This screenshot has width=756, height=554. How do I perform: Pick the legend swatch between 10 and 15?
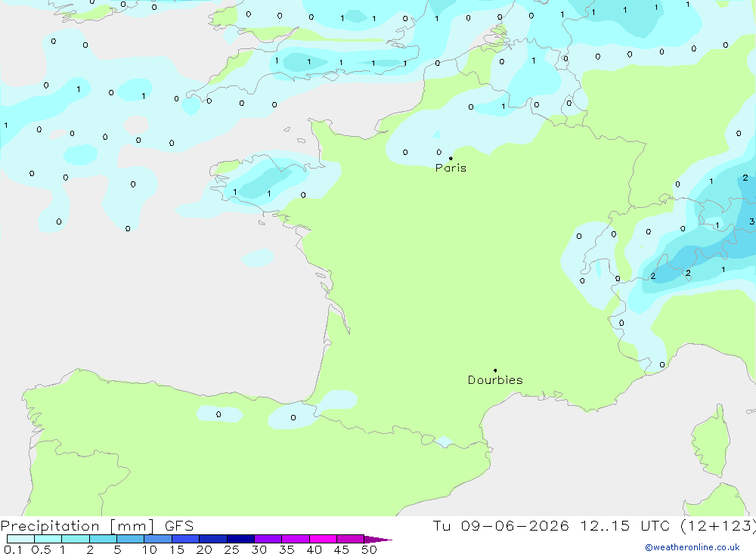click(x=158, y=539)
